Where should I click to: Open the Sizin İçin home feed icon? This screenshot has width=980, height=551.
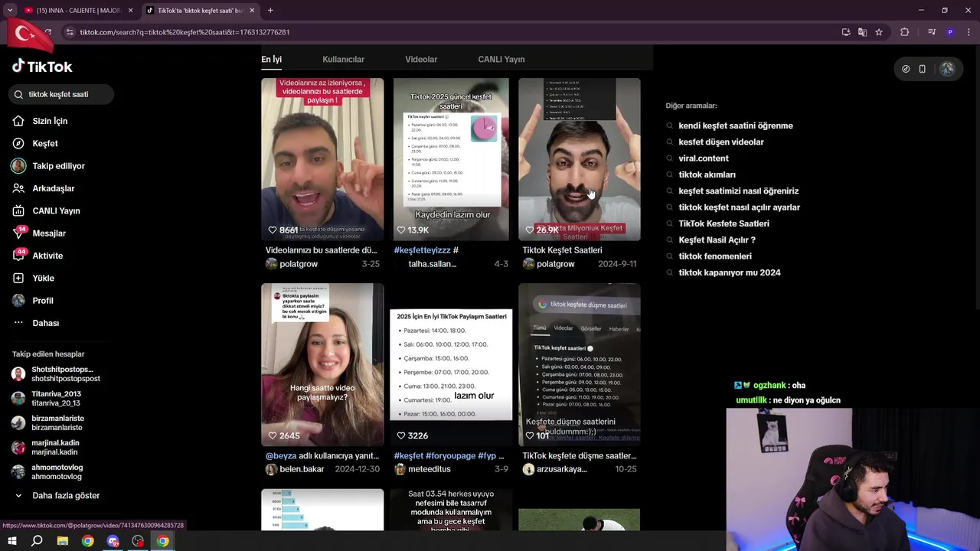coord(18,121)
